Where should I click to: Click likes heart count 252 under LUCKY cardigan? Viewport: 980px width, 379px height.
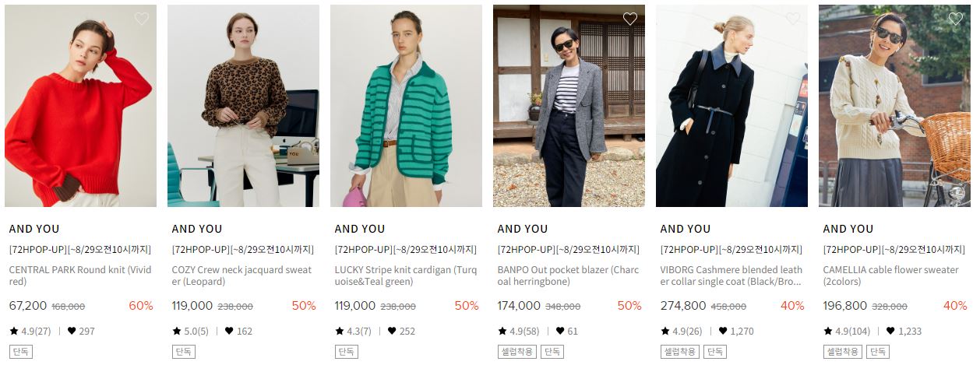[x=401, y=331]
